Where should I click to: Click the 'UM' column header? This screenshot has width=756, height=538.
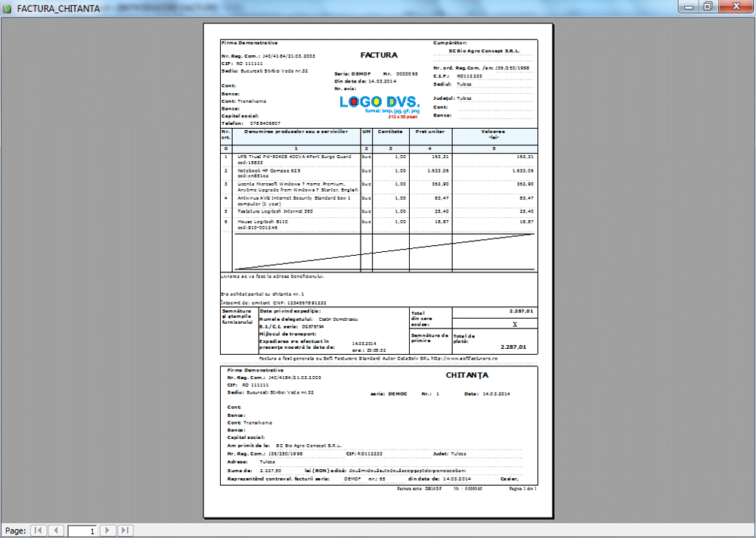(x=367, y=131)
